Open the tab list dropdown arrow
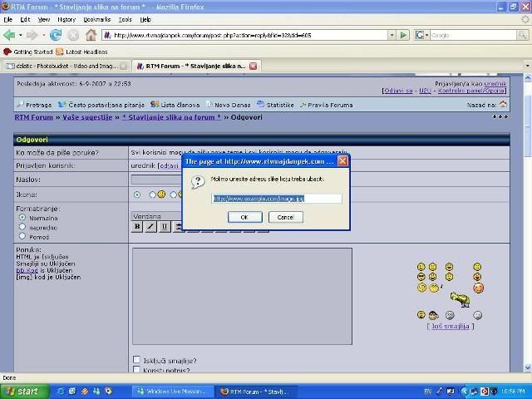Image resolution: width=532 pixels, height=399 pixels. coord(527,66)
